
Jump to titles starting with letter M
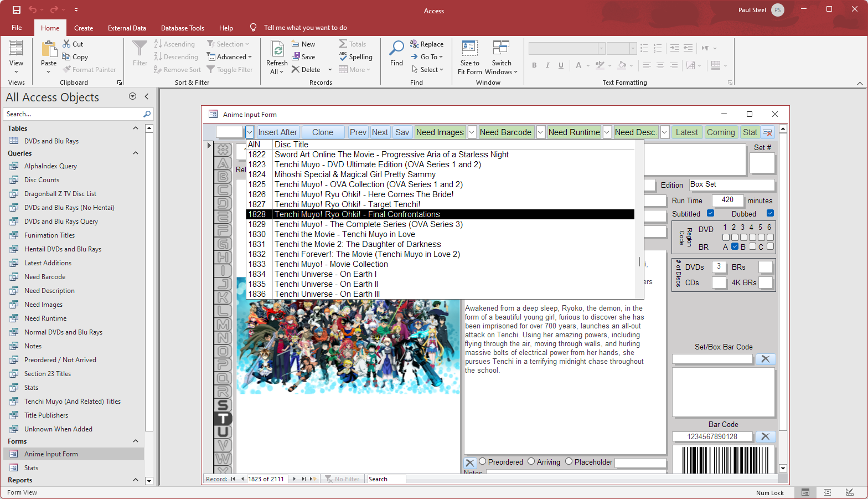point(223,325)
